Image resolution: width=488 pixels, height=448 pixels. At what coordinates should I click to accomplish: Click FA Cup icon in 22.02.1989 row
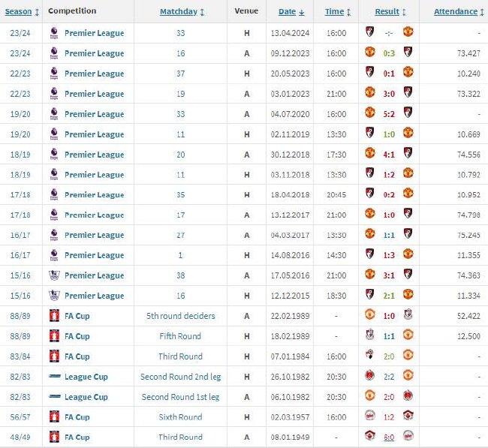54,316
